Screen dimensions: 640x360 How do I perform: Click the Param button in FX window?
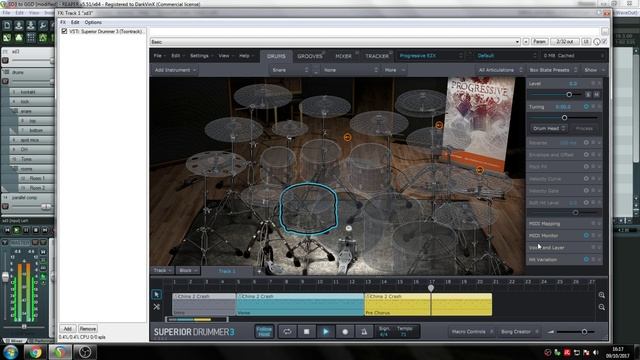coord(539,42)
